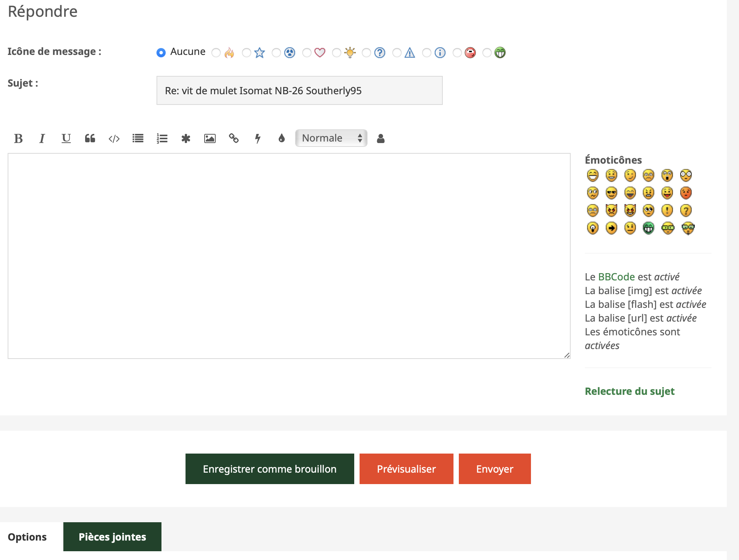Save with Enregistrer comme brouillon
The image size is (739, 560).
pyautogui.click(x=269, y=469)
